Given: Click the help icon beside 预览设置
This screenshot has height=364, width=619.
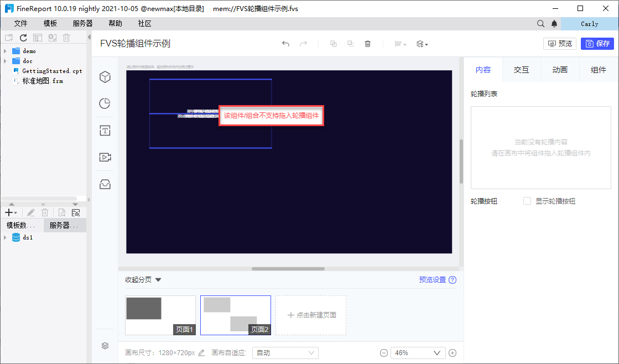Looking at the screenshot, I should [453, 280].
